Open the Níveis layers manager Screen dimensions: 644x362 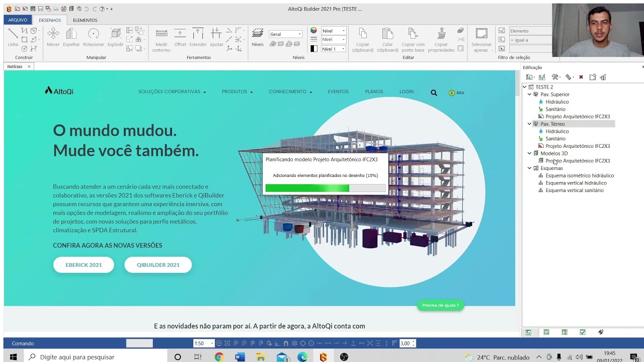click(258, 37)
